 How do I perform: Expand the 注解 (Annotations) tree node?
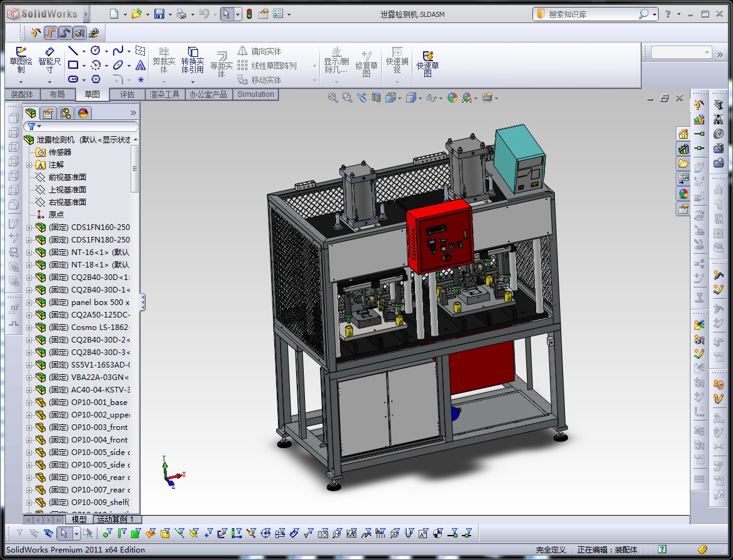29,165
